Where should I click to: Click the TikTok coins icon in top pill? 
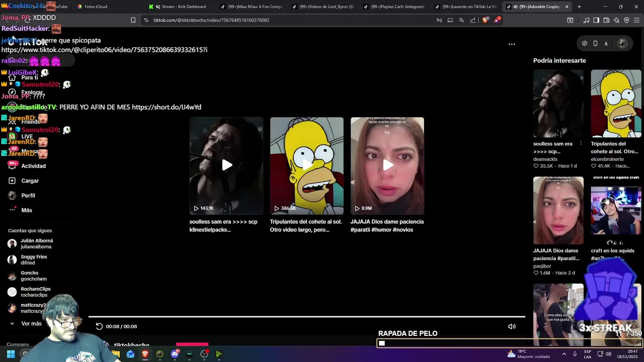[584, 43]
